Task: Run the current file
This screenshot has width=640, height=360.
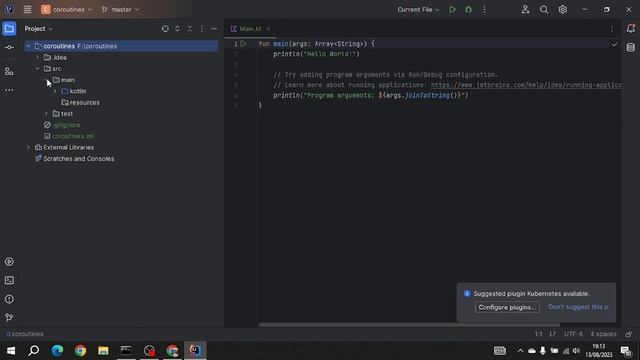Action: coord(452,9)
